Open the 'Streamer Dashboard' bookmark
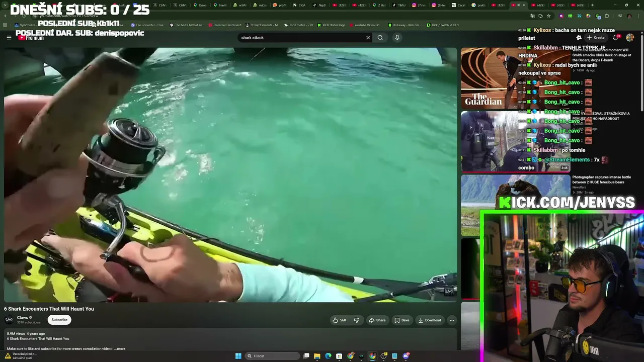Image resolution: width=644 pixels, height=362 pixels. click(225, 25)
